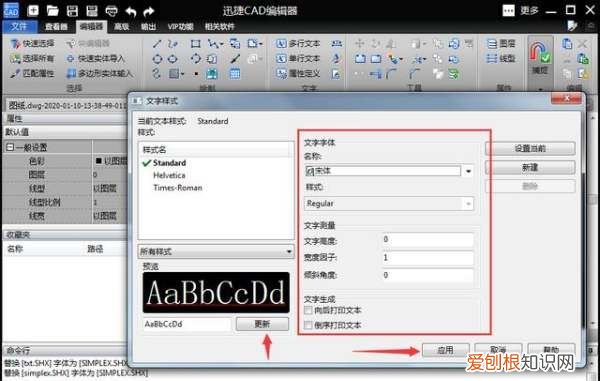The image size is (600, 381).
Task: Click 快速选择 quick select tool
Action: tap(33, 44)
